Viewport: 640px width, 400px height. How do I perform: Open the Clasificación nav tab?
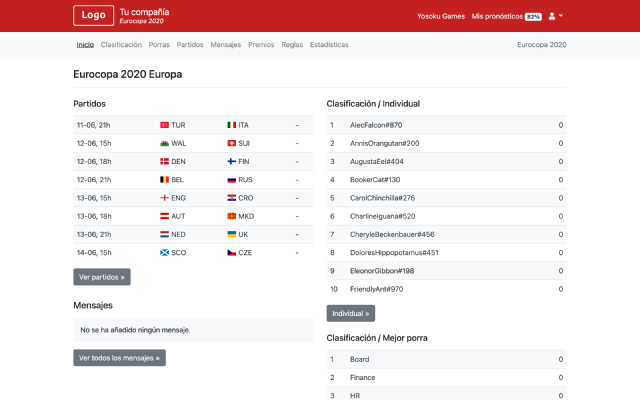(121, 45)
